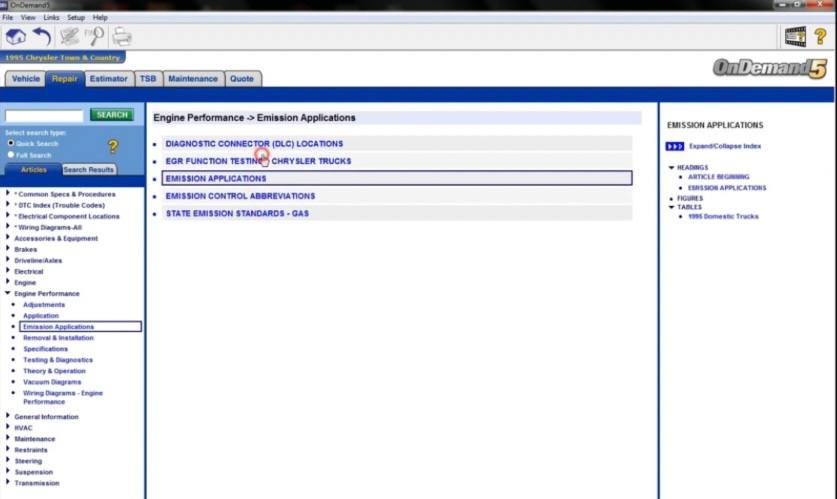This screenshot has height=499, width=837.
Task: Click the search text input field
Action: click(44, 116)
